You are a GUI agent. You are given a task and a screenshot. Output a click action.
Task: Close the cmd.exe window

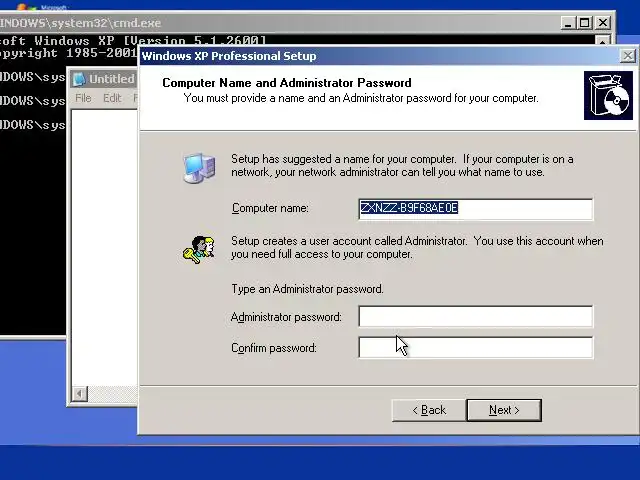click(602, 23)
